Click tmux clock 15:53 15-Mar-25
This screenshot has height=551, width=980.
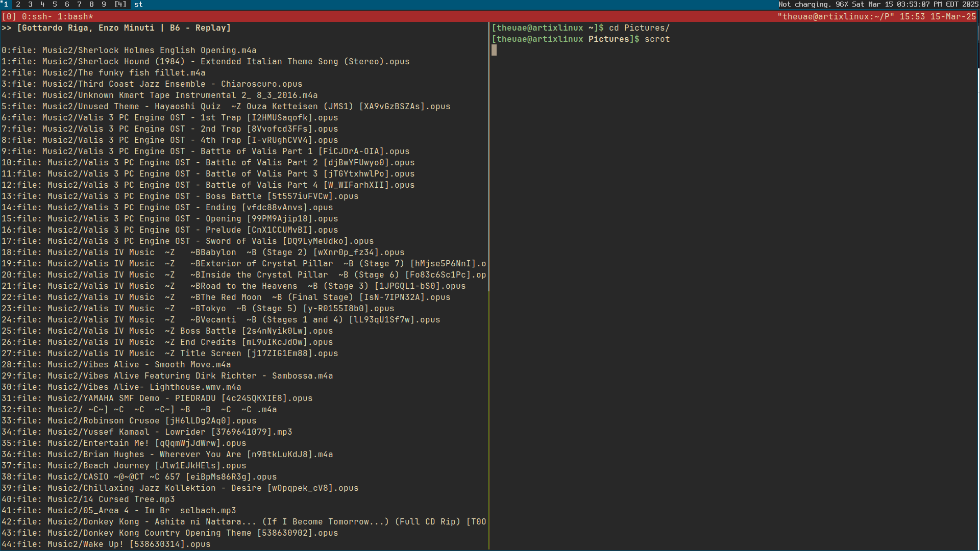coord(938,17)
